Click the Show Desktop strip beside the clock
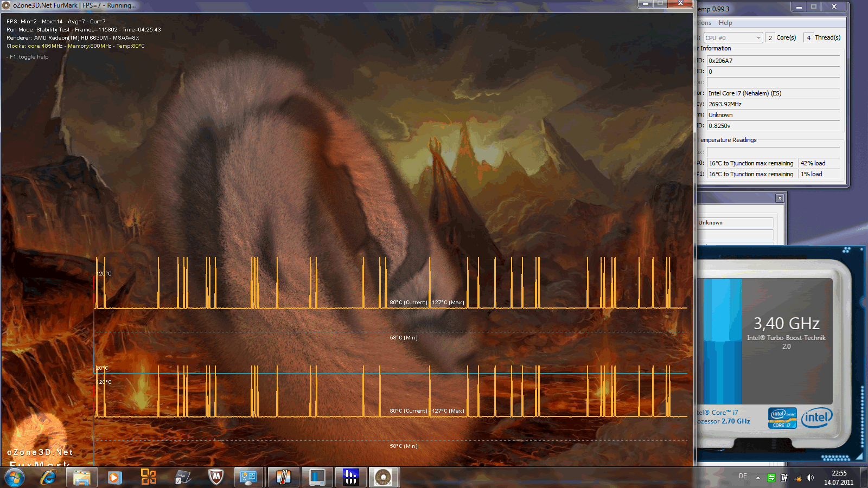This screenshot has height=488, width=868. coord(863,478)
